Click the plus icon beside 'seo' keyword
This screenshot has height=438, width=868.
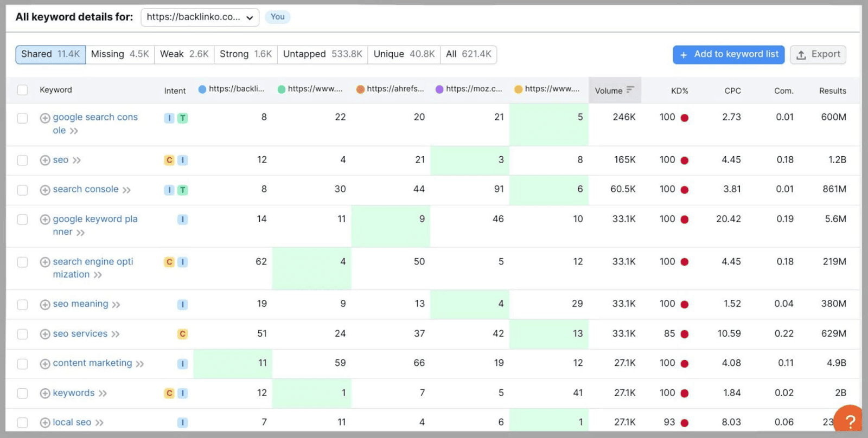(45, 160)
